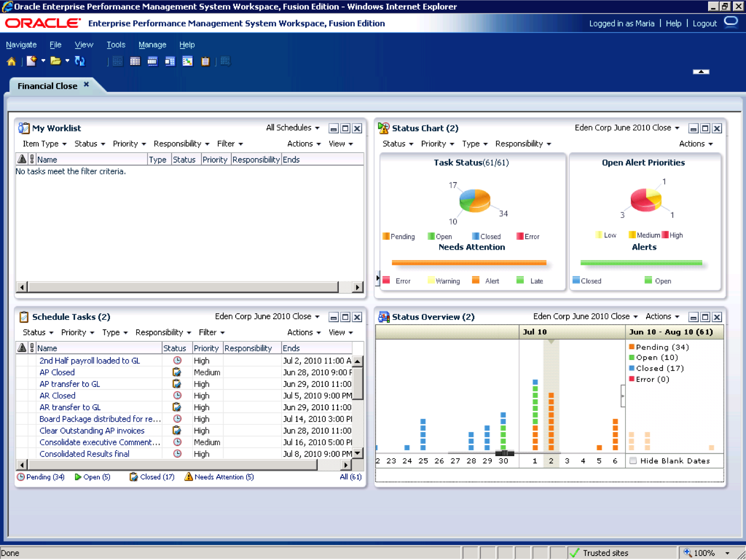The width and height of the screenshot is (746, 560).
Task: Click Schedule Tasks vertical scrollbar down arrow
Action: (x=358, y=453)
